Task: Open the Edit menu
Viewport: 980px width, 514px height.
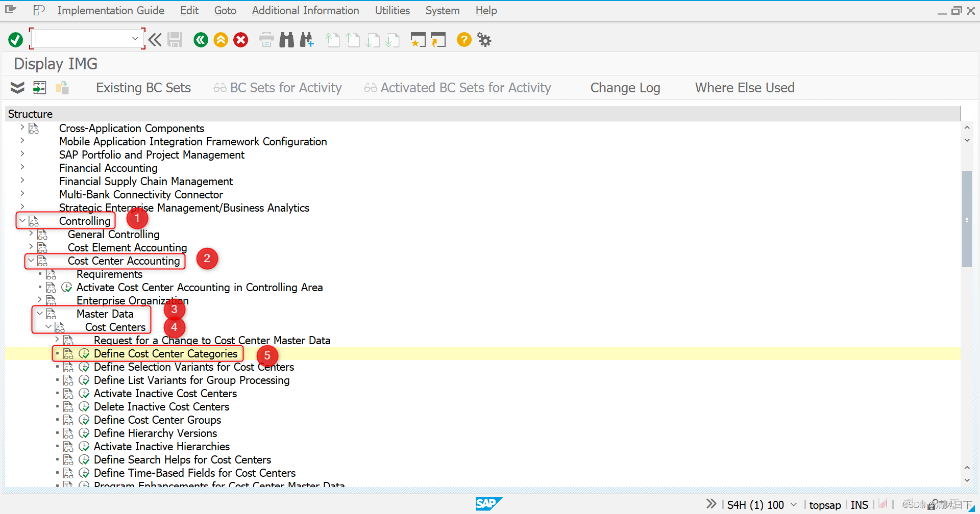Action: point(189,10)
